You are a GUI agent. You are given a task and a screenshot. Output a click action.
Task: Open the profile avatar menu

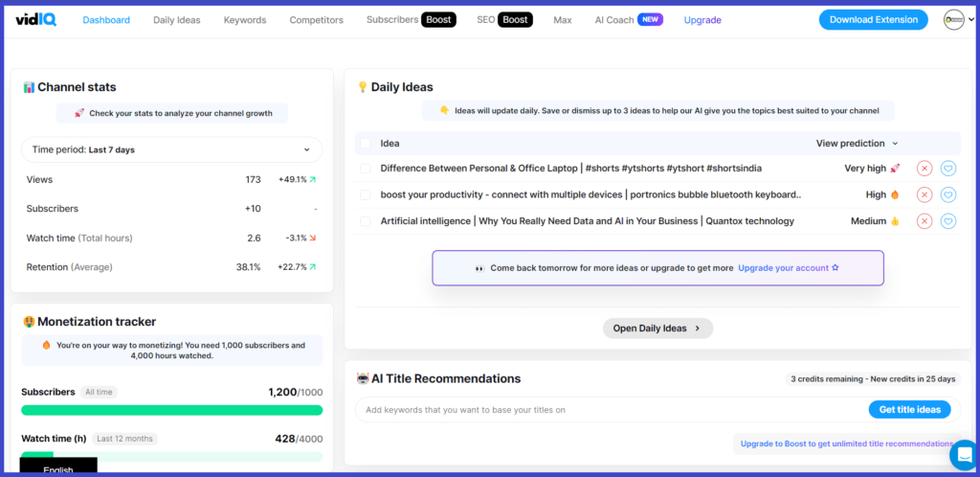click(954, 20)
